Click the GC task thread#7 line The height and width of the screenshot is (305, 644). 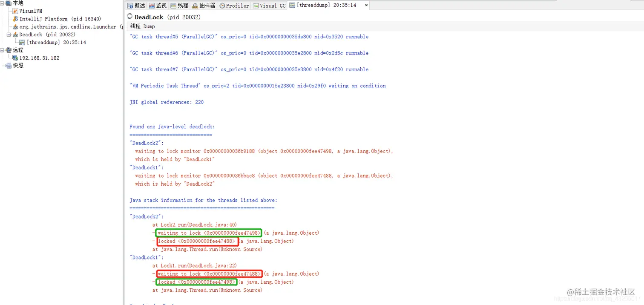point(249,69)
